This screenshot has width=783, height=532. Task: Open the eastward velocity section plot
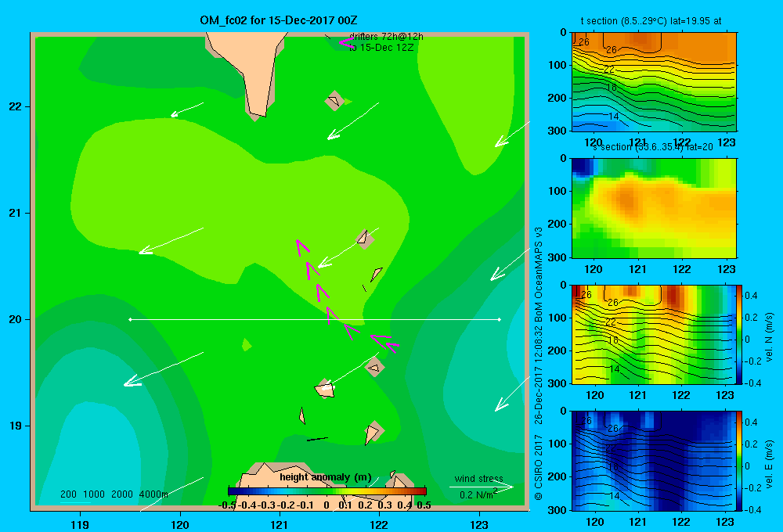(654, 461)
